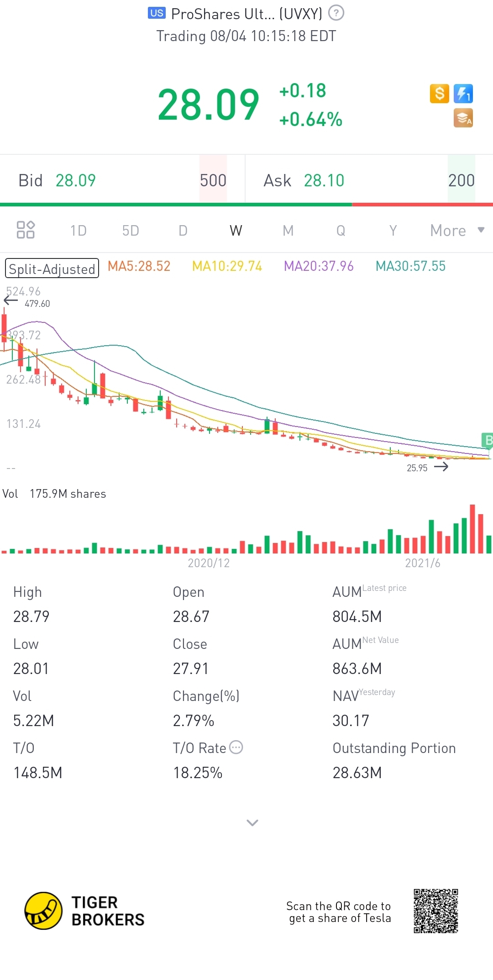
Task: Tap the bid-ask ratio bar
Action: (x=246, y=204)
